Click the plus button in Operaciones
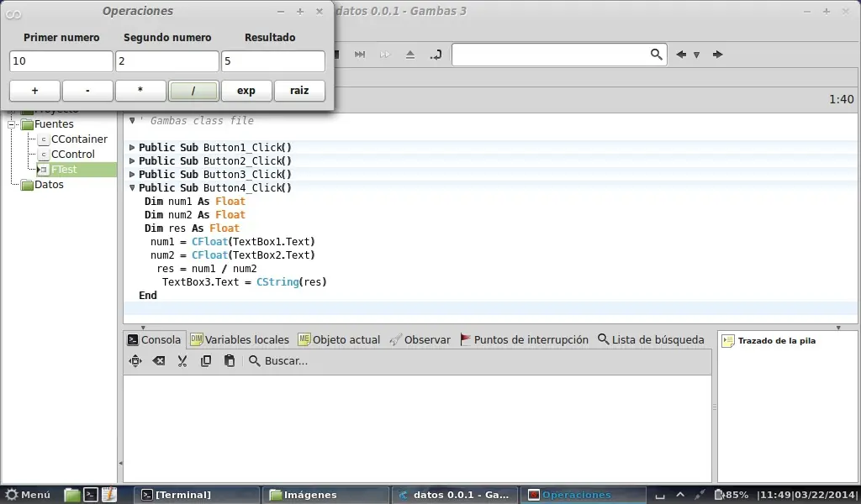This screenshot has width=861, height=504. [x=34, y=91]
